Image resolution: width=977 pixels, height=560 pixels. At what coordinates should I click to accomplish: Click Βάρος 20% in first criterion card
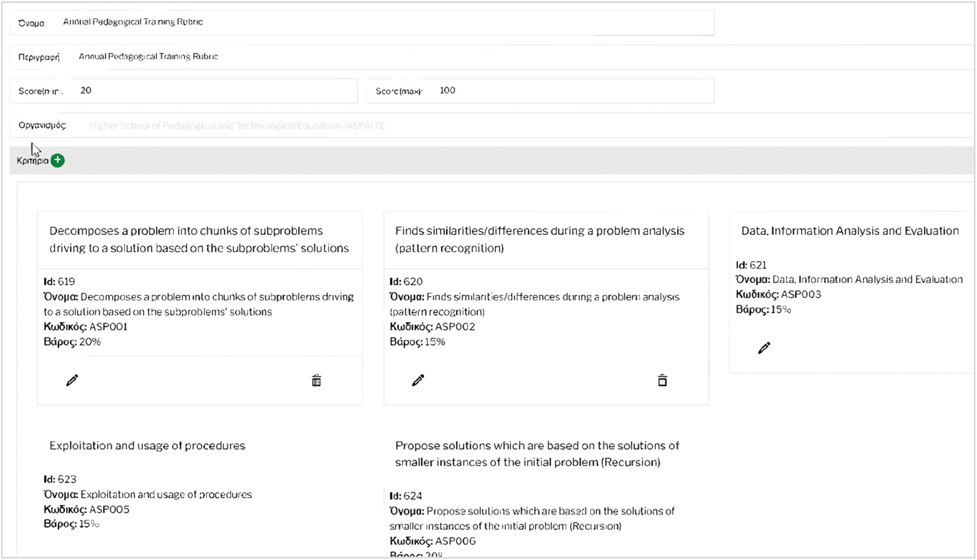[72, 342]
